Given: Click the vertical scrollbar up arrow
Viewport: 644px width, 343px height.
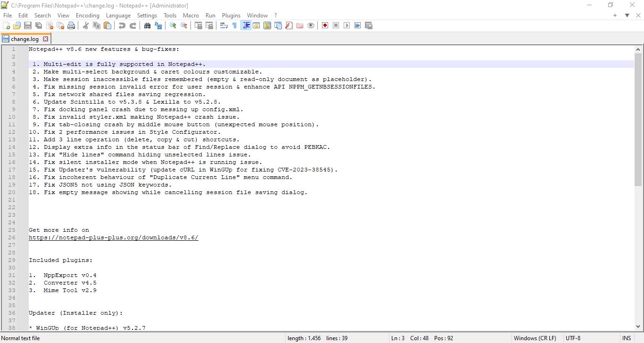Looking at the screenshot, I should pos(638,49).
